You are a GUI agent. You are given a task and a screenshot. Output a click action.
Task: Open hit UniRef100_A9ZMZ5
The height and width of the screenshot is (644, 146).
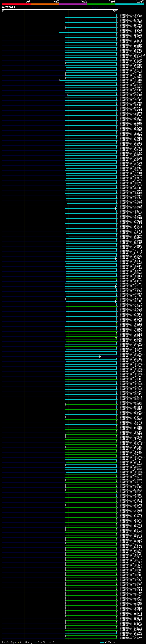pos(131,15)
